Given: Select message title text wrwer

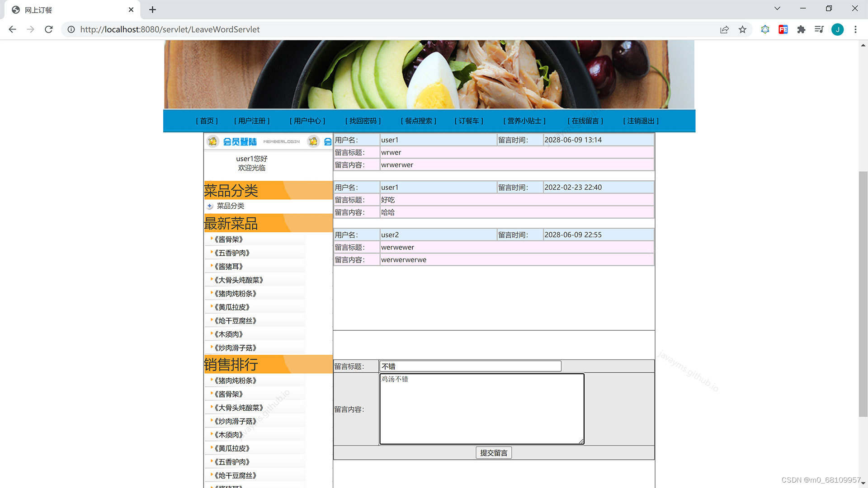Looking at the screenshot, I should 391,153.
